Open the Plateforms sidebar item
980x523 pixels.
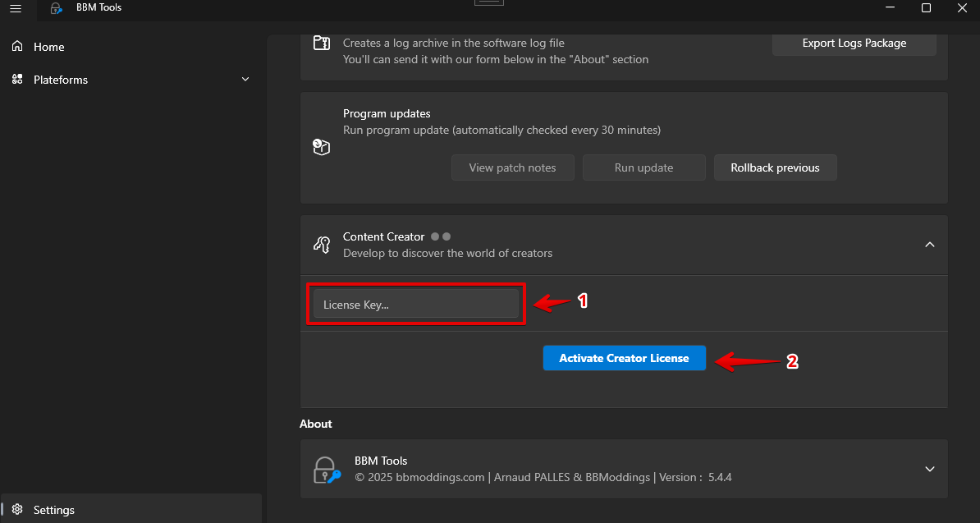point(61,80)
